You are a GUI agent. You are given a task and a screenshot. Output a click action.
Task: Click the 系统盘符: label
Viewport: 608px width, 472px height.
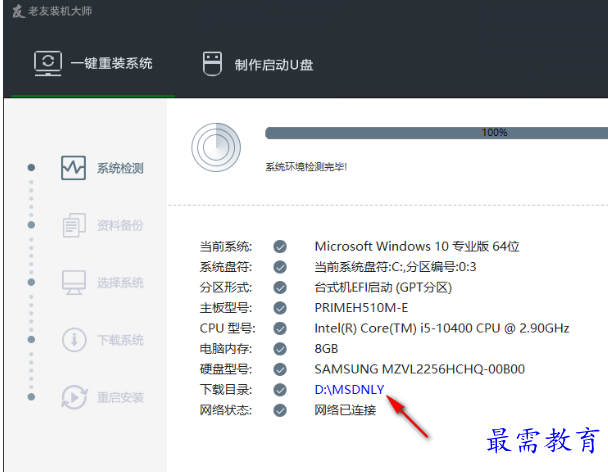(226, 267)
